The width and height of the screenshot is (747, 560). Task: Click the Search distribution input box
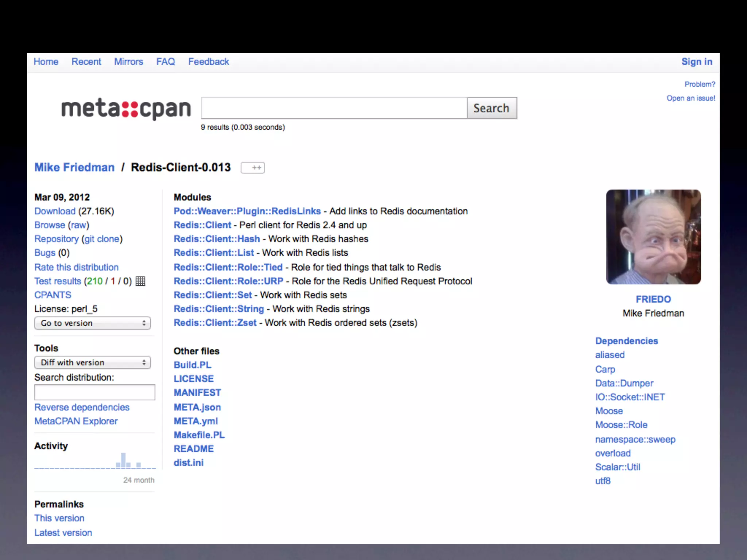click(95, 392)
